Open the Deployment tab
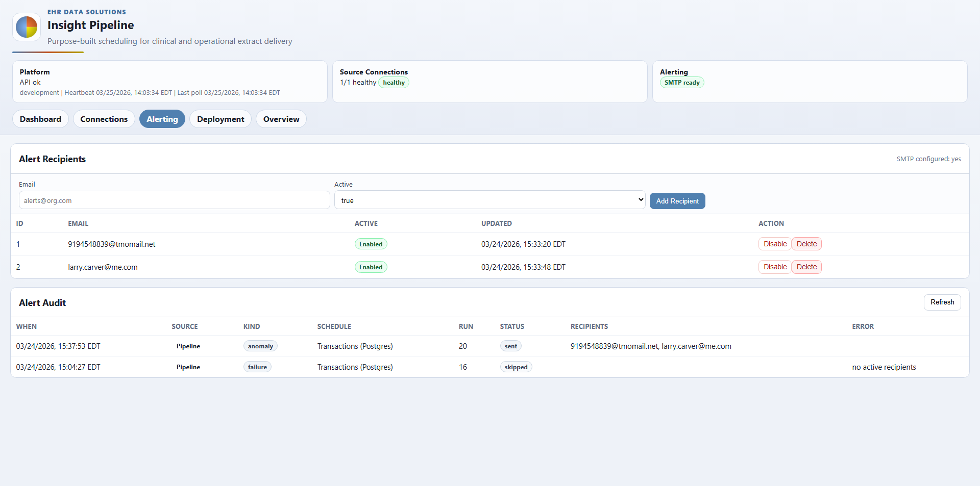980x486 pixels. (220, 119)
